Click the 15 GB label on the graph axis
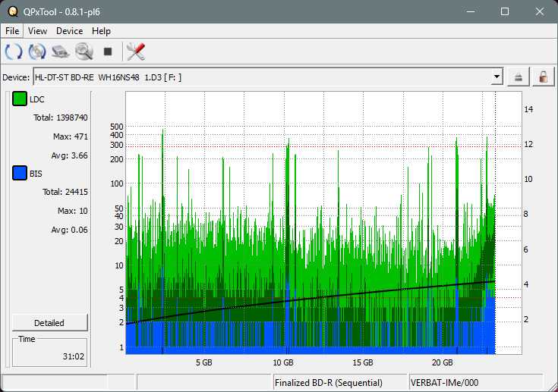The width and height of the screenshot is (558, 392). click(x=363, y=362)
